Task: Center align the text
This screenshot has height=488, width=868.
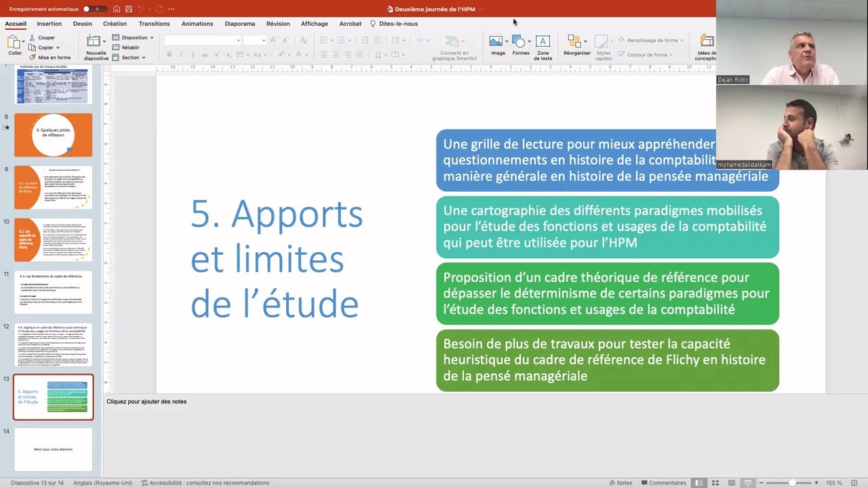Action: click(x=336, y=55)
